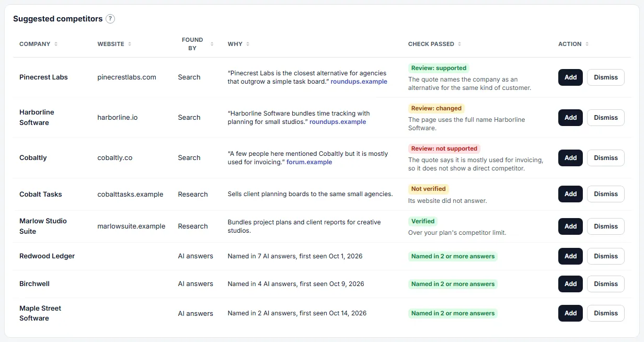This screenshot has height=342, width=644.
Task: Click the sort arrows next to Website
Action: click(130, 44)
